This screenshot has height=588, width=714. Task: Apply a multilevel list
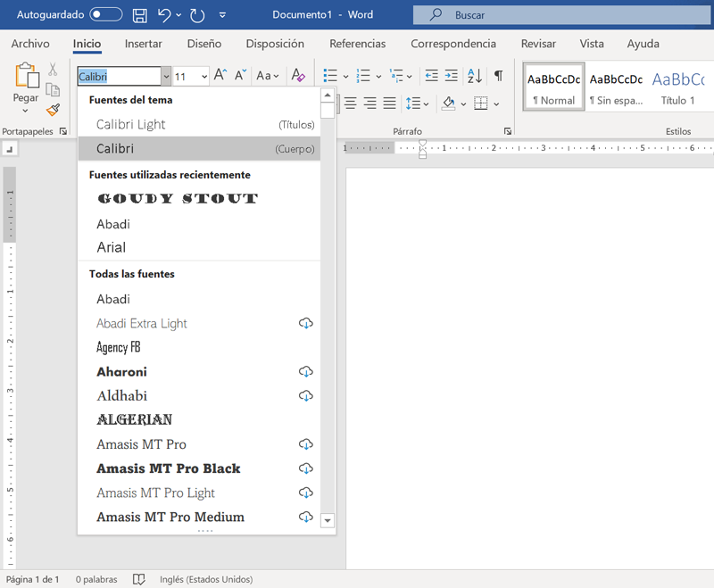click(396, 76)
